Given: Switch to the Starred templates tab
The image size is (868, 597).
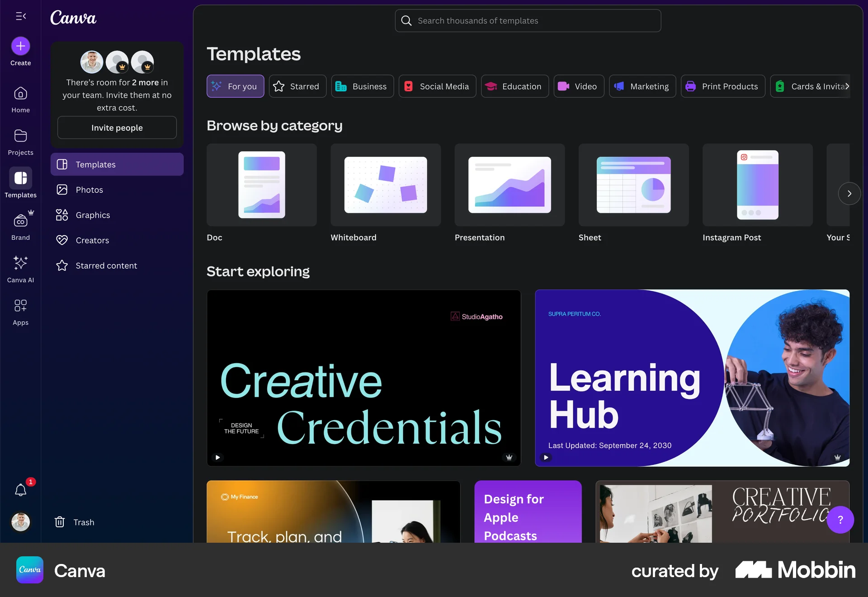Looking at the screenshot, I should pos(297,86).
